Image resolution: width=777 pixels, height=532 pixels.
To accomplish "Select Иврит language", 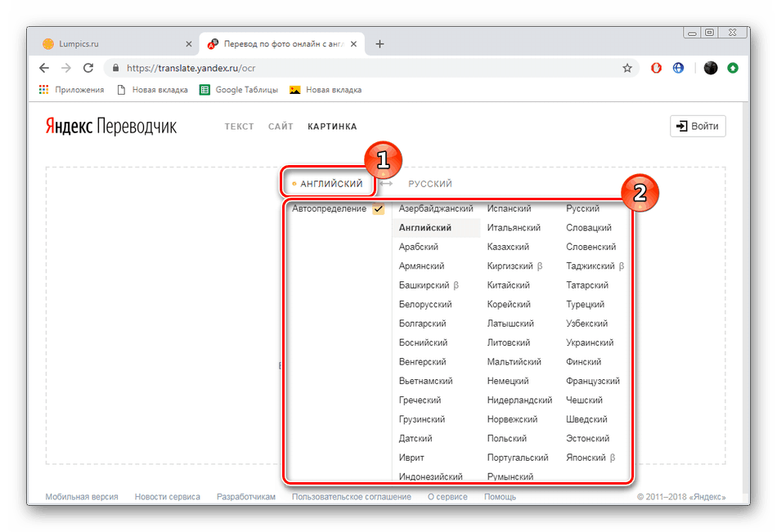I will [x=411, y=458].
